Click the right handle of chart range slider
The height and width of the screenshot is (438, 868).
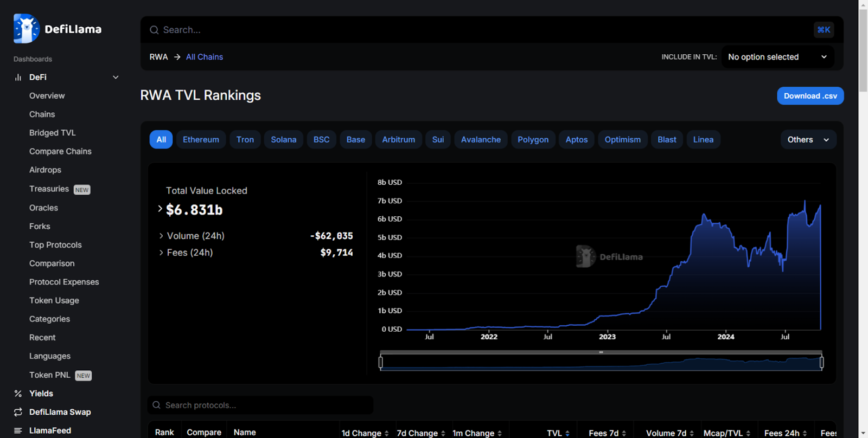821,362
